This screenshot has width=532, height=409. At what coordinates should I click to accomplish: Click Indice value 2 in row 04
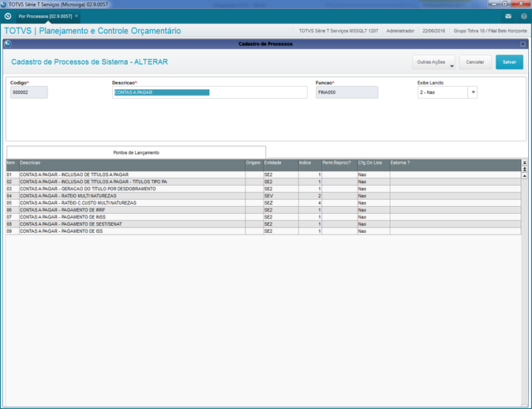pyautogui.click(x=310, y=196)
